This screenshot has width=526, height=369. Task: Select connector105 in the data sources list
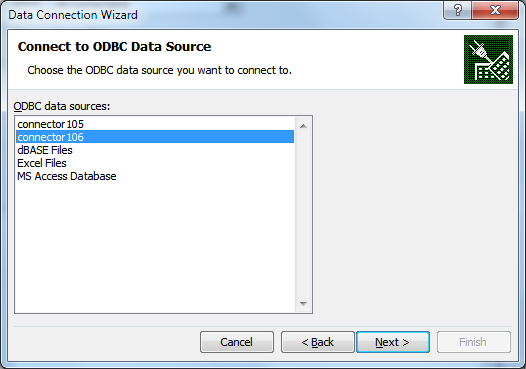point(155,124)
